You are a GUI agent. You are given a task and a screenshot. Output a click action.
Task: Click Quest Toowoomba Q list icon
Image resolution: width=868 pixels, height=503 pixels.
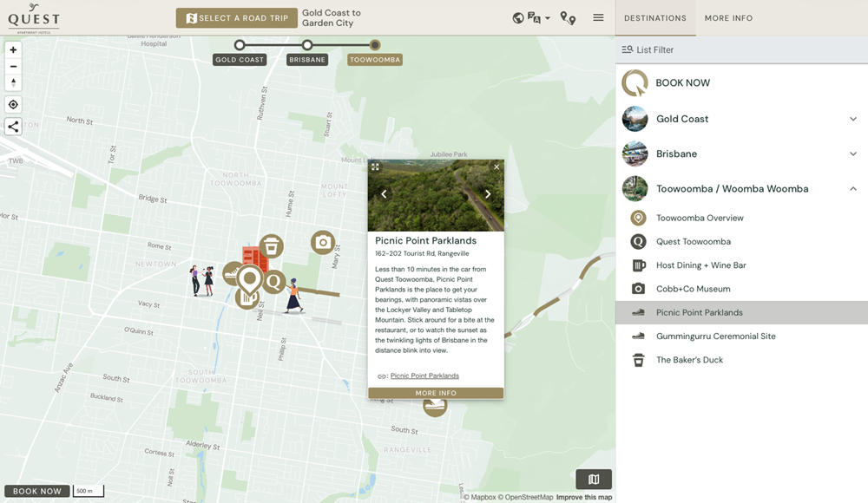[x=638, y=242]
